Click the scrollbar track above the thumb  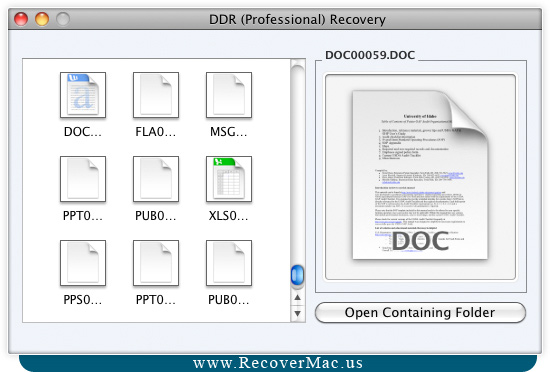coord(297,165)
